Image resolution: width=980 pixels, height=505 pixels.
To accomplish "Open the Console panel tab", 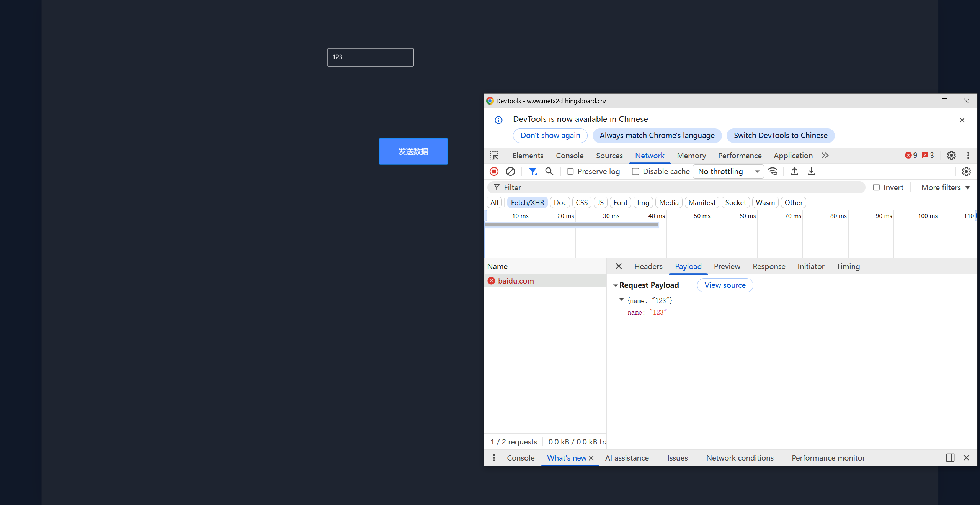I will 570,156.
